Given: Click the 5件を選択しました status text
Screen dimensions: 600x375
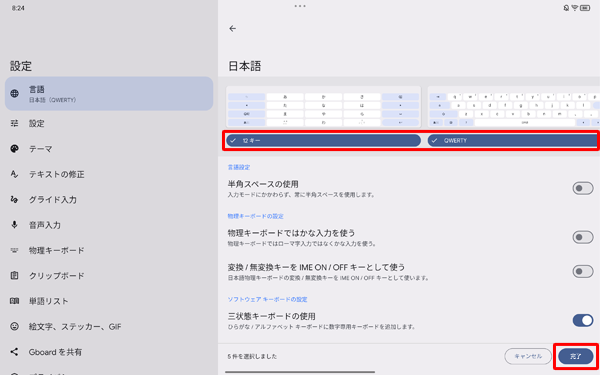Looking at the screenshot, I should [x=252, y=356].
